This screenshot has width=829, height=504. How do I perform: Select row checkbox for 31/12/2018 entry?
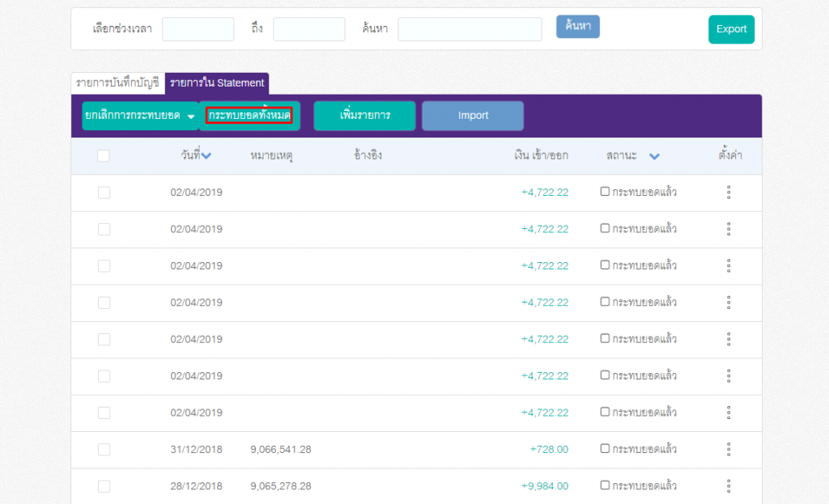coord(104,450)
